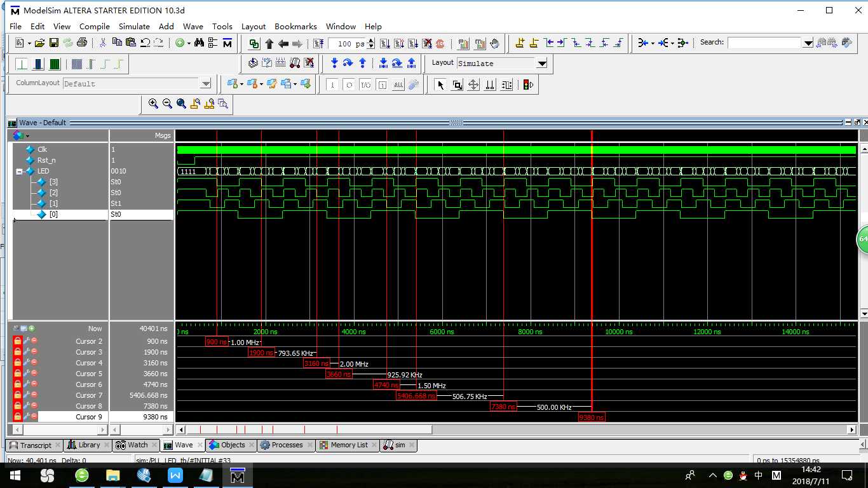Click the green Add circle icon
This screenshot has width=868, height=488.
180,43
